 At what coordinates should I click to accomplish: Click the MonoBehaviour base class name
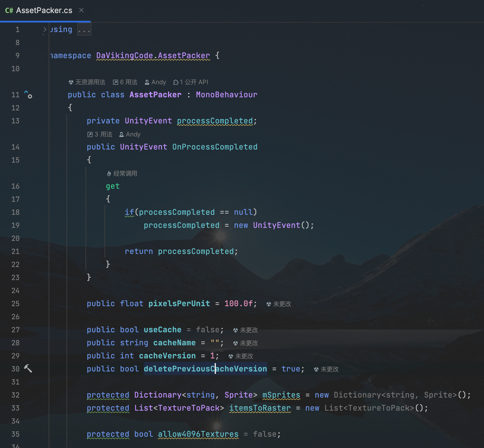tap(227, 95)
